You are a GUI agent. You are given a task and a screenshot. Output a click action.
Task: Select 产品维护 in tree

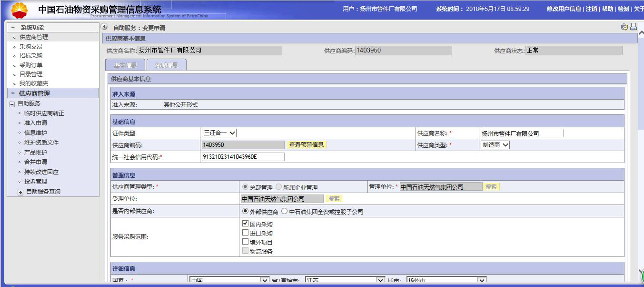tap(36, 153)
